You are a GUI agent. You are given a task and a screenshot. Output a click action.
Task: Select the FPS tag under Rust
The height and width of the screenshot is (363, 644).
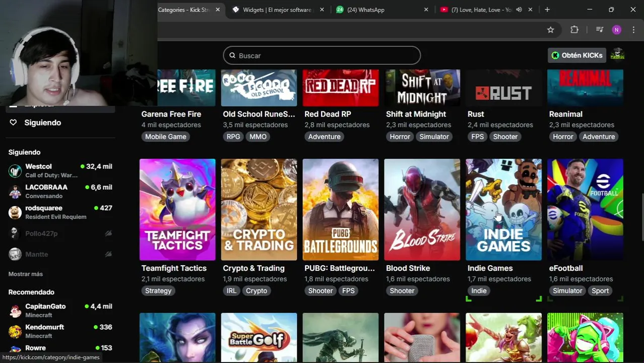[x=477, y=137]
